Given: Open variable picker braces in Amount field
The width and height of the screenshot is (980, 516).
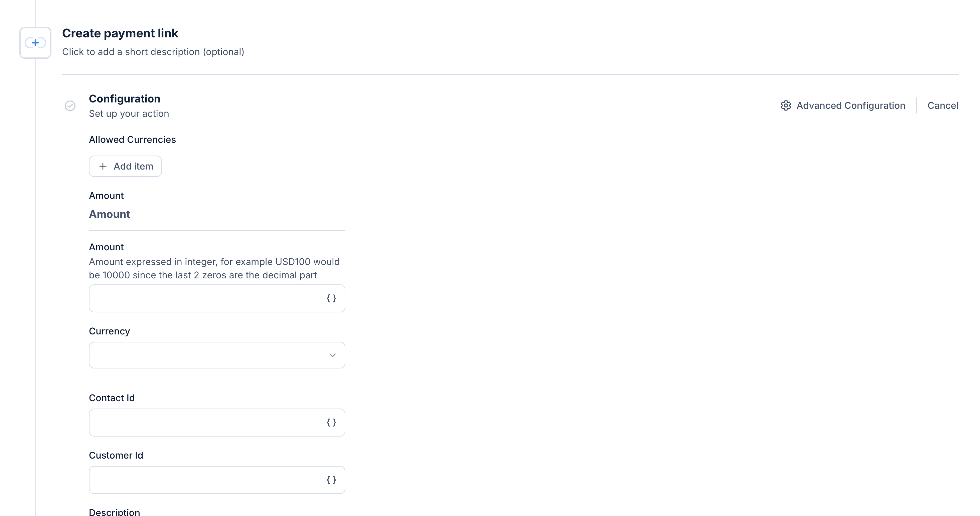Looking at the screenshot, I should tap(331, 298).
